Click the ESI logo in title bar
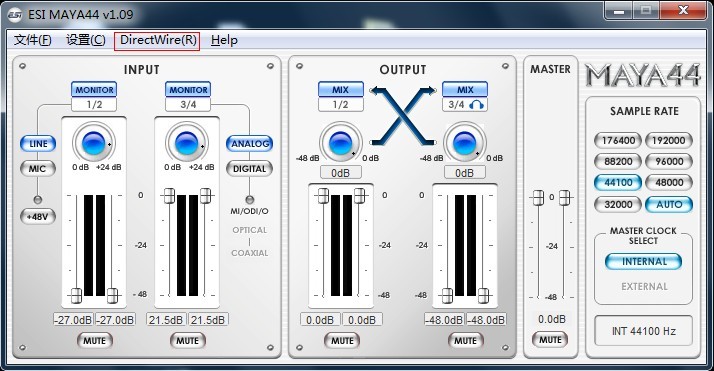 point(15,14)
